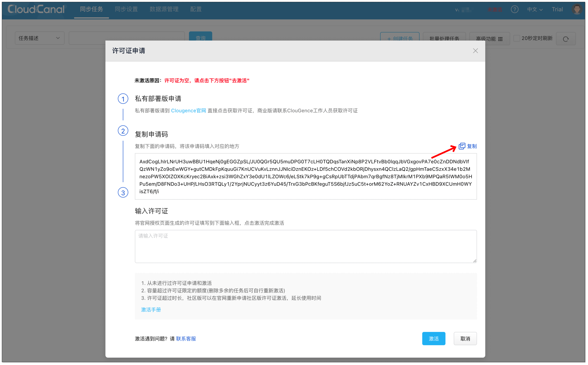
Task: Expand the 任务描述 dropdown
Action: pos(40,38)
